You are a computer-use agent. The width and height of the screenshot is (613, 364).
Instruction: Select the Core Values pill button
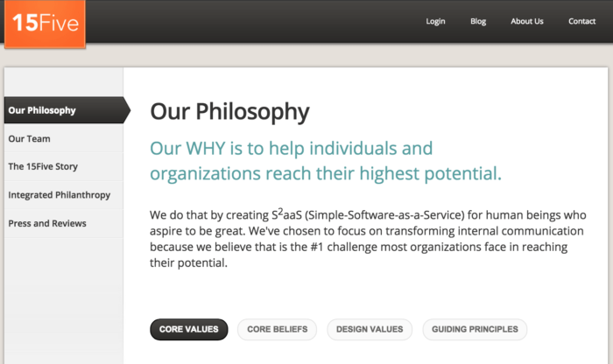pos(189,329)
